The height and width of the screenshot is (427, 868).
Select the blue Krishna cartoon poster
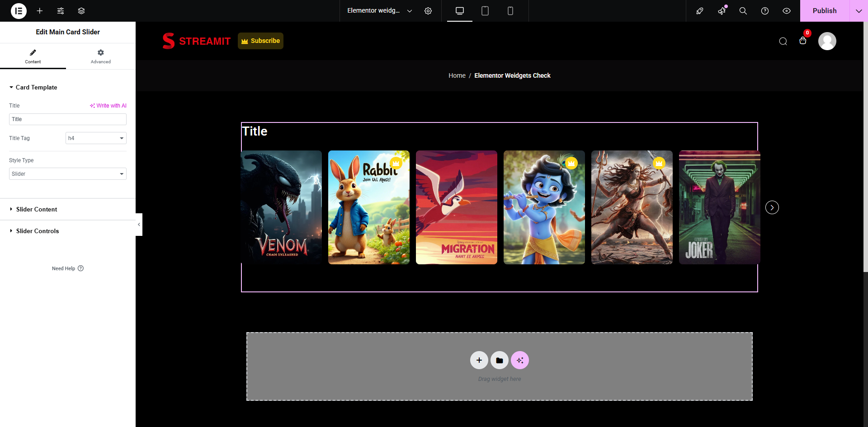click(x=544, y=207)
